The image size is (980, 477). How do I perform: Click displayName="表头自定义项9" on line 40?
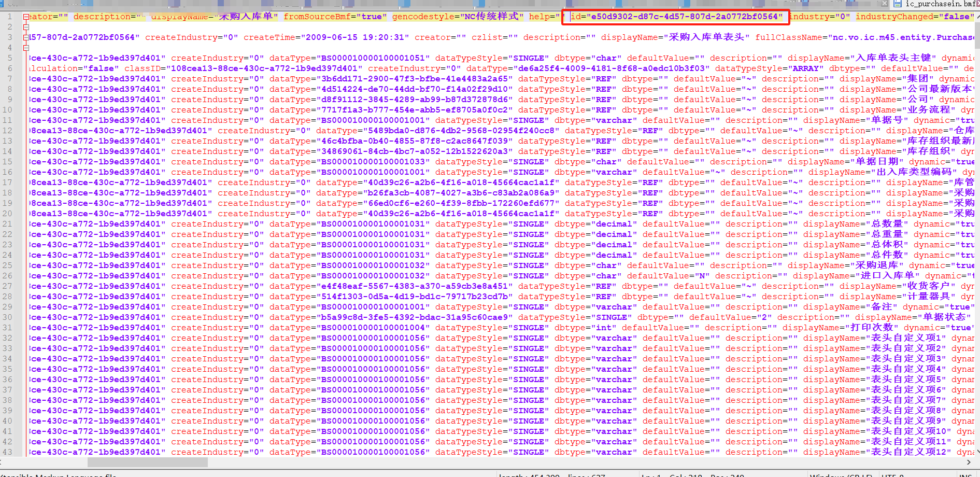click(875, 421)
